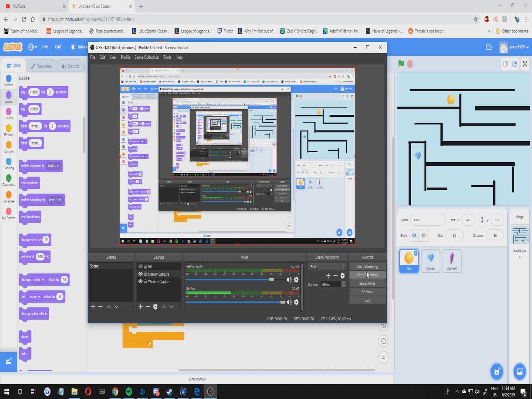This screenshot has width=532, height=399.
Task: Set sprite to show with the eye button
Action: click(x=414, y=235)
